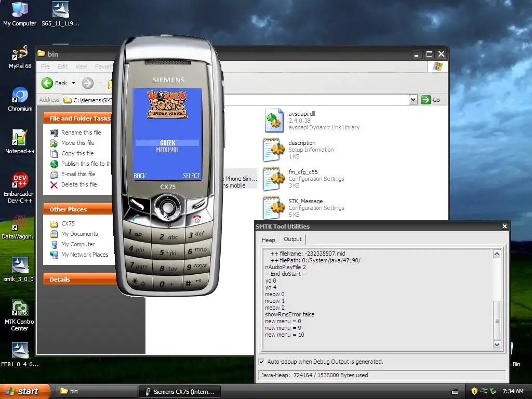Switch to Heap tab in SMTK Utilities
The image size is (532, 399).
coord(269,240)
